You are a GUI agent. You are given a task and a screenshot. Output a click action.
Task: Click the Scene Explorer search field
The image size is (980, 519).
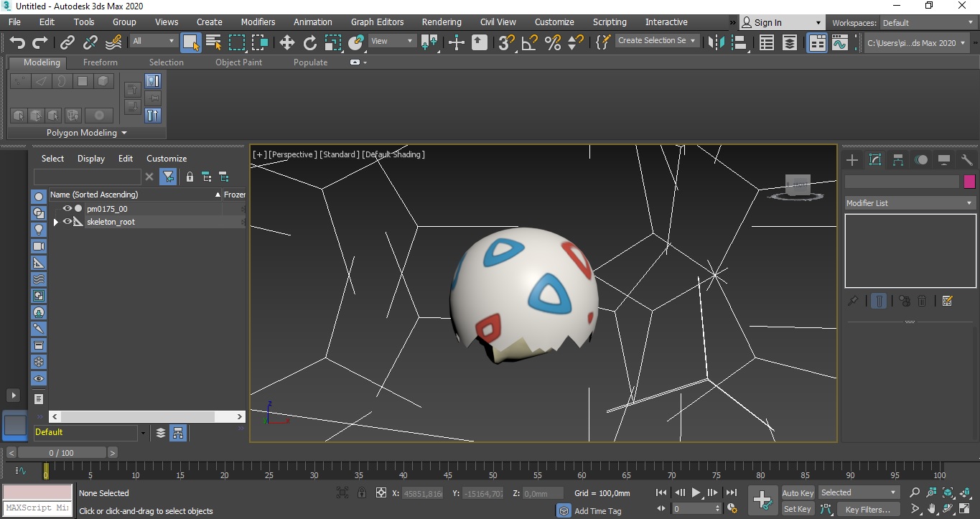point(88,177)
